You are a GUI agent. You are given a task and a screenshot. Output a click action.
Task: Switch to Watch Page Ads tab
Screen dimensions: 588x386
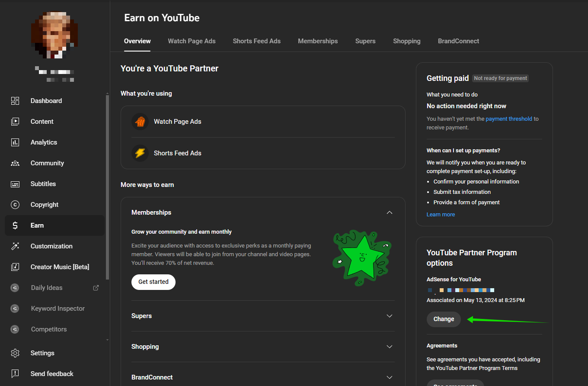click(192, 41)
